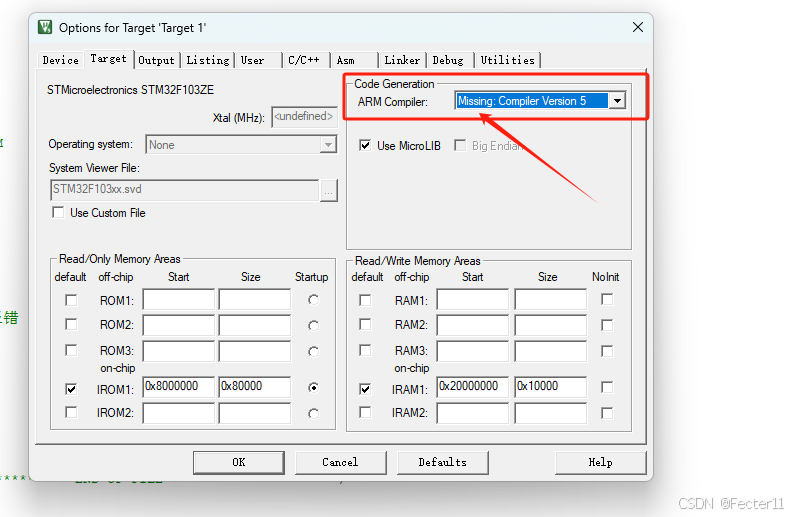This screenshot has height=517, width=795.
Task: Click the ROM3 Size field
Action: click(255, 351)
